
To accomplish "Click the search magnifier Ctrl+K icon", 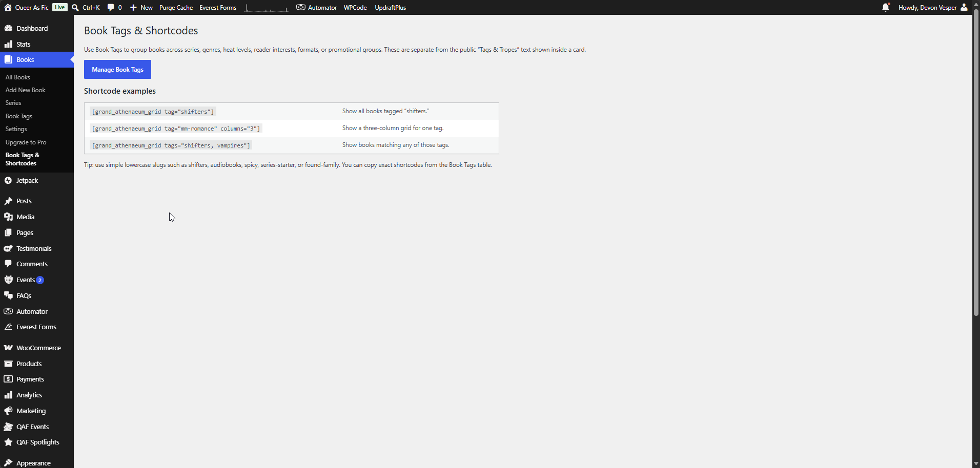I will point(75,7).
